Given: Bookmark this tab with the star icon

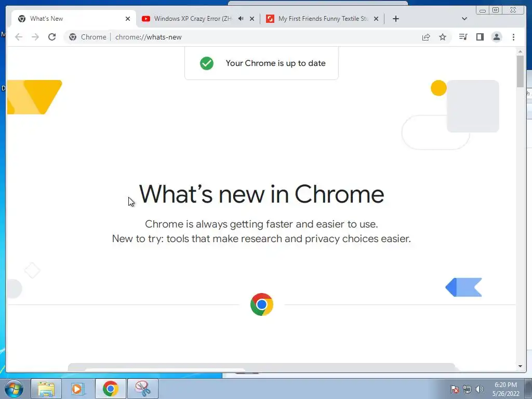Looking at the screenshot, I should 443,37.
